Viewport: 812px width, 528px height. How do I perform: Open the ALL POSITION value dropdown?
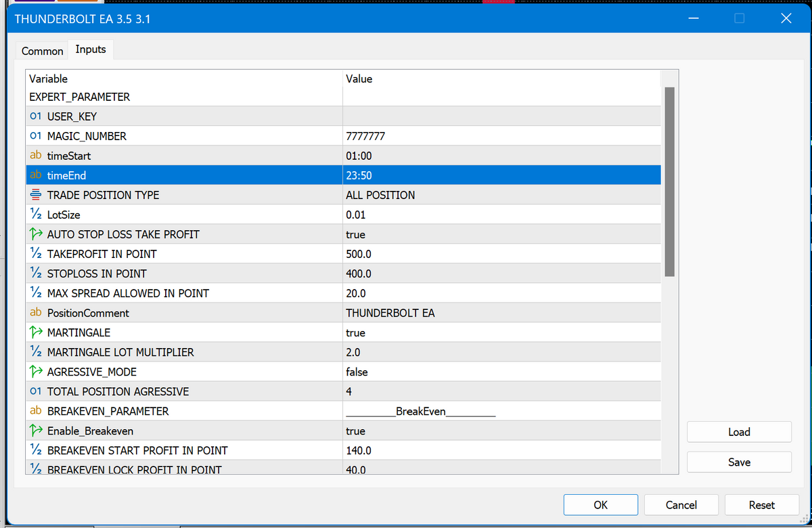pyautogui.click(x=501, y=195)
